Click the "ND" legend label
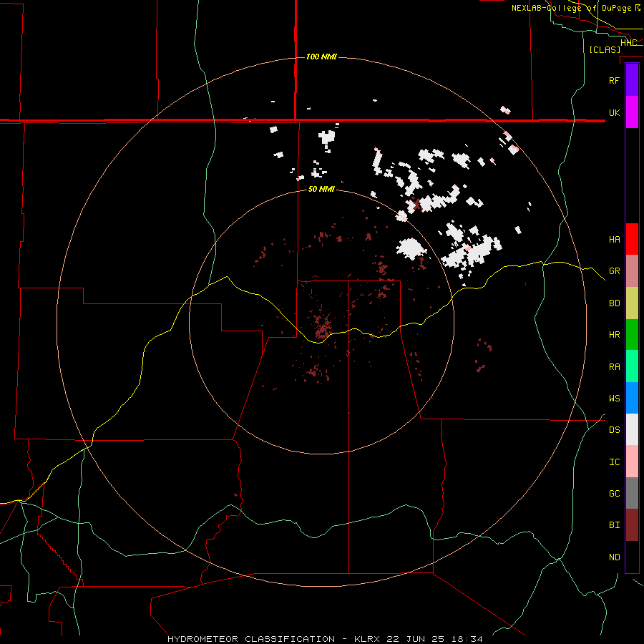 (x=615, y=557)
